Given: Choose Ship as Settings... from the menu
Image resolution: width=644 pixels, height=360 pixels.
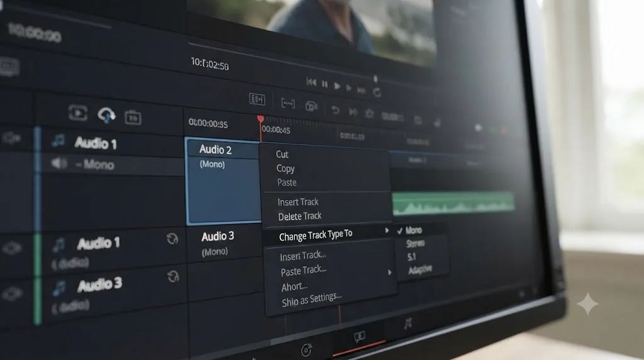Looking at the screenshot, I should point(311,300).
